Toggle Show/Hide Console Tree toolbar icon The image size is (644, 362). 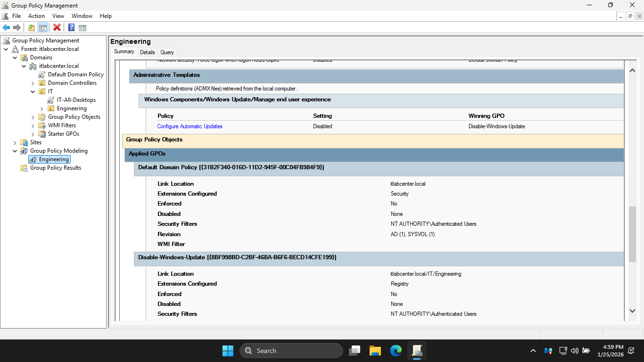tap(42, 27)
